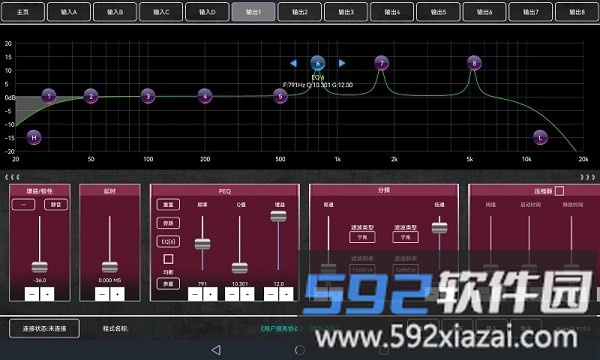
Task: Click the connection status 未连接 button
Action: pyautogui.click(x=44, y=329)
